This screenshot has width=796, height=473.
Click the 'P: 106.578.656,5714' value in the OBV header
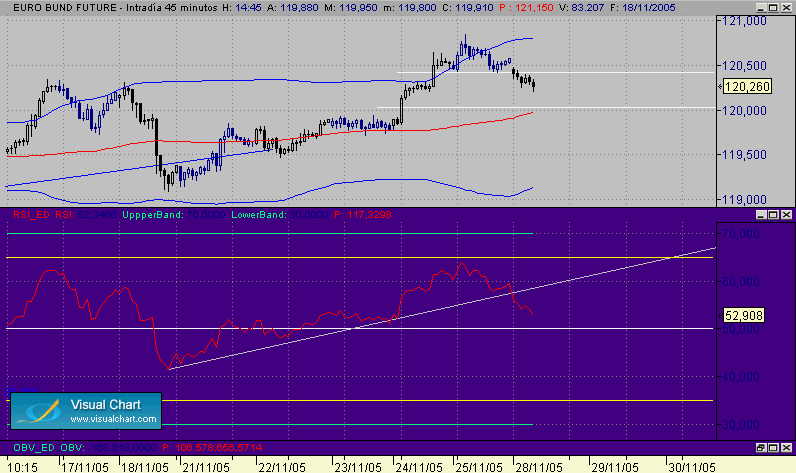click(x=212, y=448)
